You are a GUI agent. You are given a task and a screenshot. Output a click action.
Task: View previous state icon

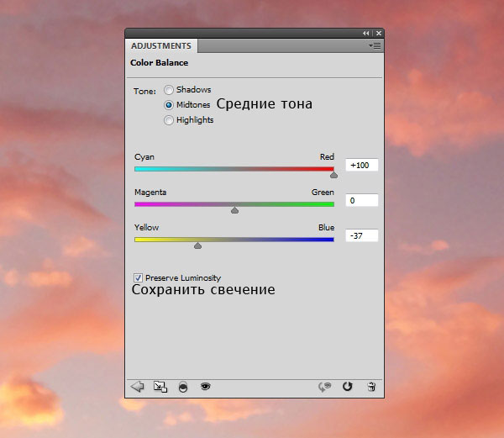pyautogui.click(x=324, y=387)
